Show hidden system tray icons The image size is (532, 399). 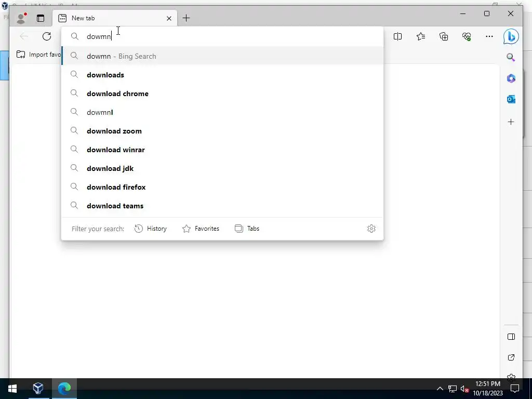[x=440, y=389]
